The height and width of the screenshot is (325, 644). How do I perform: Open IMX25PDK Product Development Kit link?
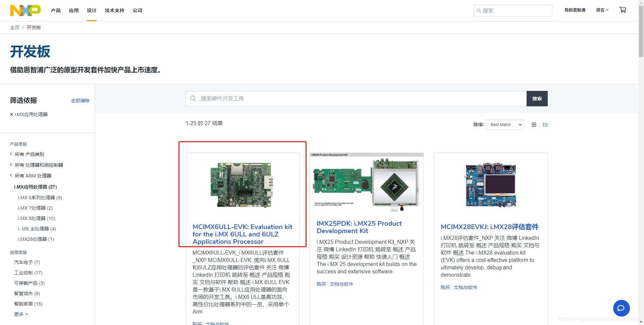point(359,227)
